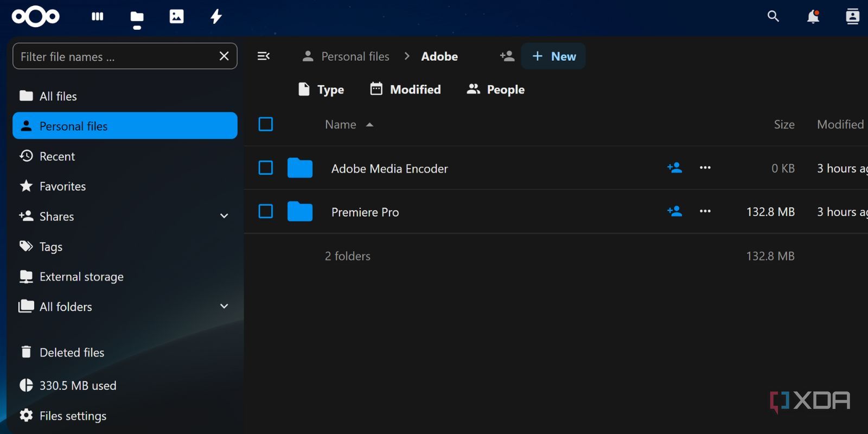The image size is (868, 434).
Task: Toggle the select-all files checkbox
Action: 266,124
